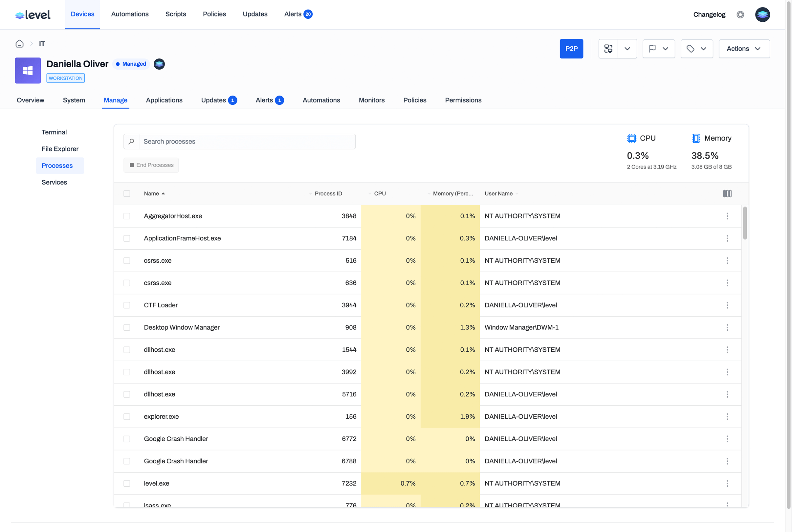Open the column settings icon above the process list
Image resolution: width=792 pixels, height=532 pixels.
(x=727, y=193)
